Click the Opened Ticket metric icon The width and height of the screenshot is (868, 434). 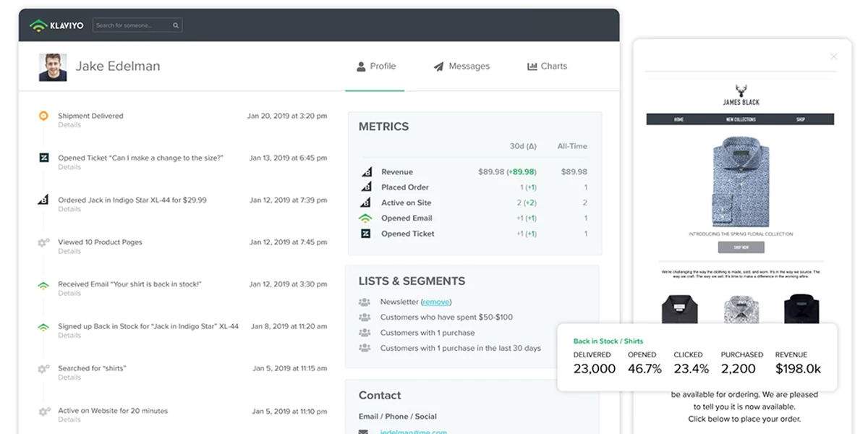point(366,234)
